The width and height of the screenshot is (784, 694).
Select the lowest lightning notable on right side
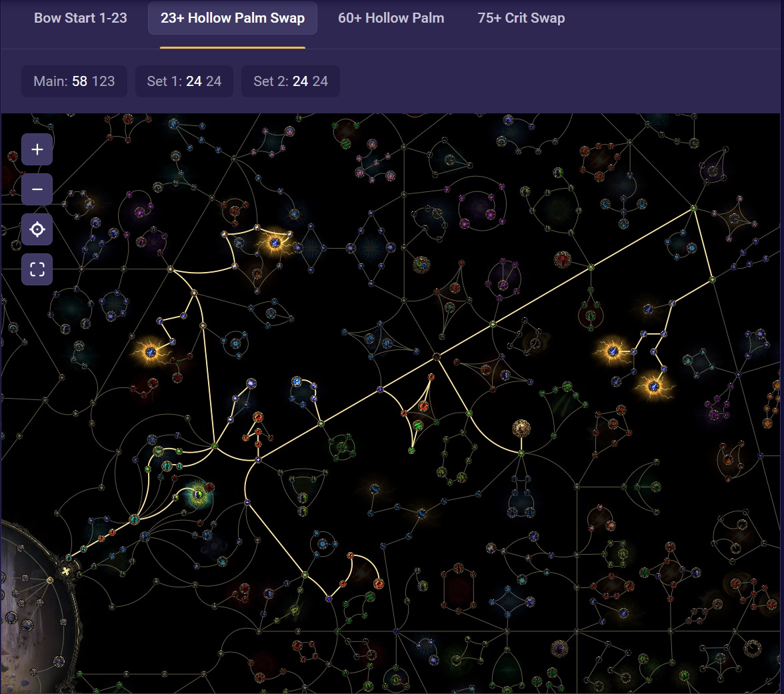click(x=654, y=386)
